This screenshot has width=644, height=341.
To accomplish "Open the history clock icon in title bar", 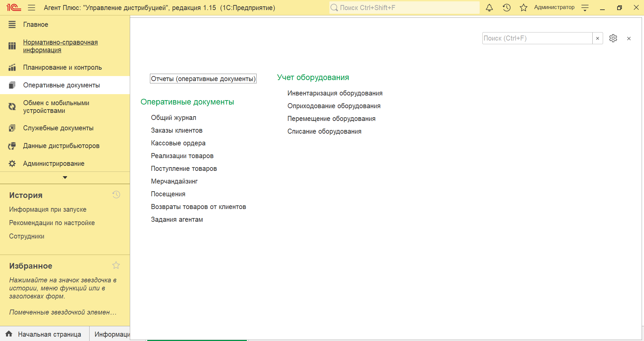I will (x=506, y=8).
